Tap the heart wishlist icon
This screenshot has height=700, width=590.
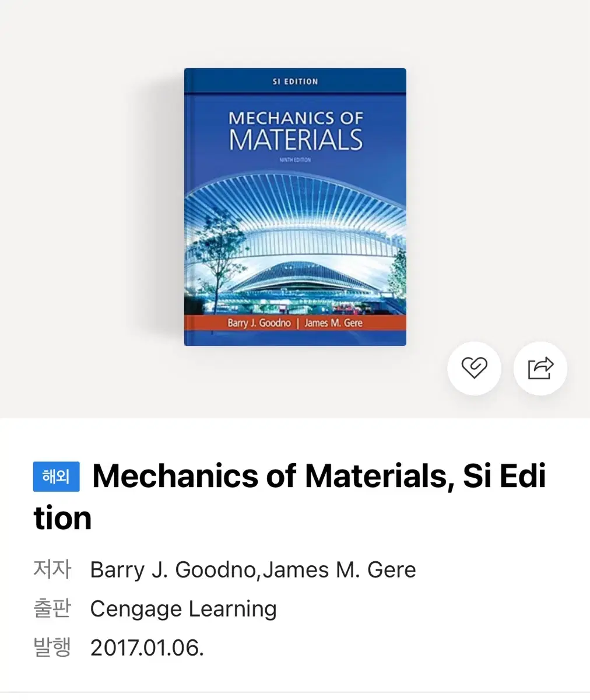pos(474,368)
